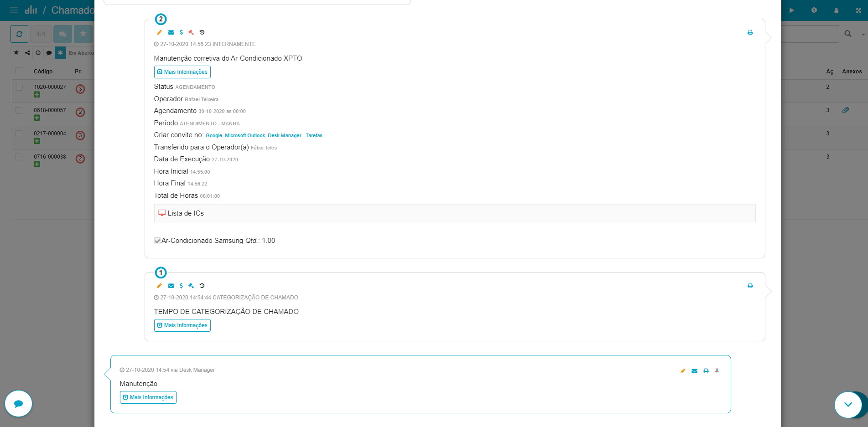This screenshot has width=868, height=427.
Task: Pin the Manutenção request entry
Action: pyautogui.click(x=717, y=371)
